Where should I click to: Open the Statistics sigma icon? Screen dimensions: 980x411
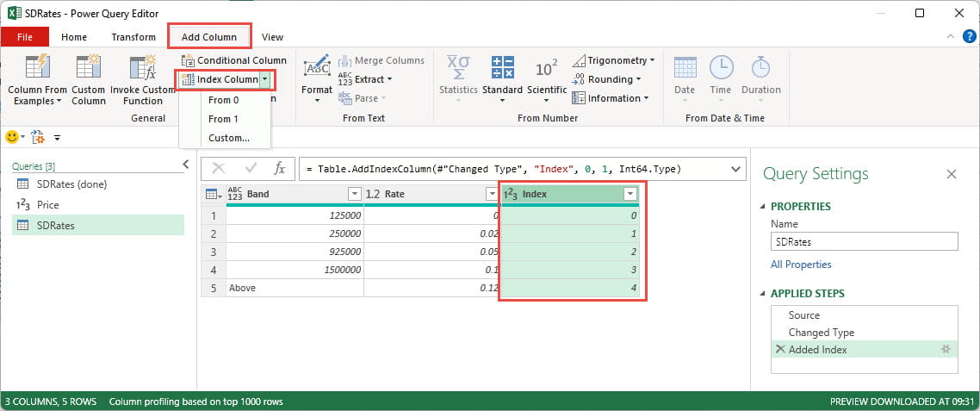457,67
